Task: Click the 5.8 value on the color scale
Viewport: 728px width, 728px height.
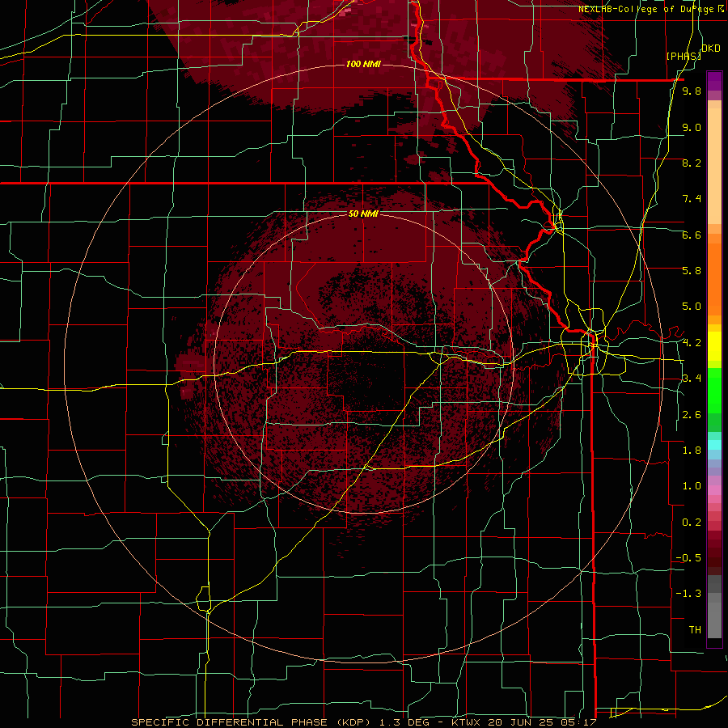Action: pos(692,271)
